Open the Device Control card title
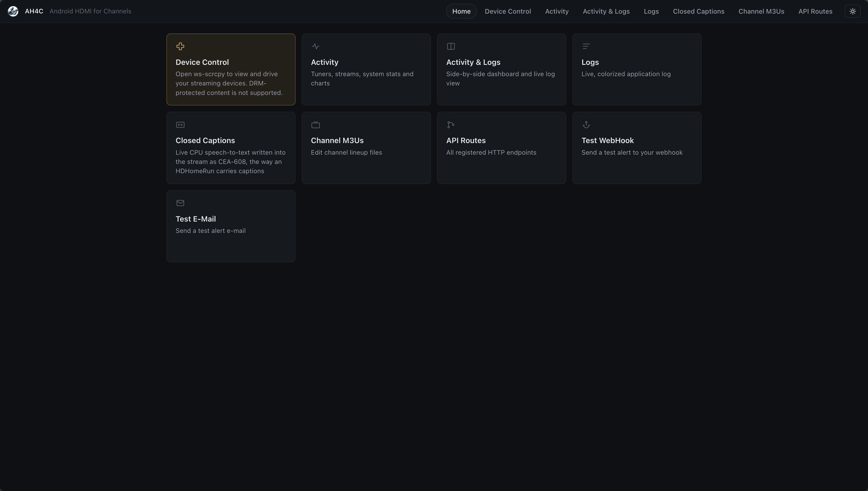The width and height of the screenshot is (868, 491). point(202,62)
